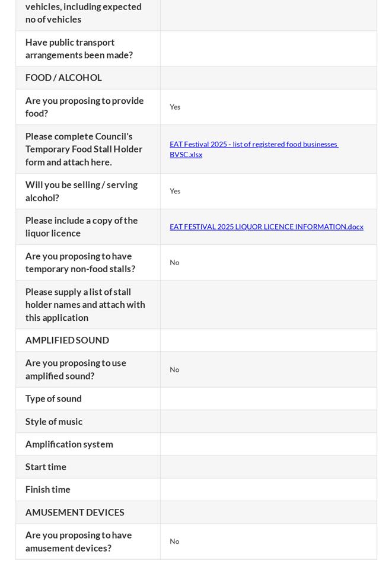Click the 'Will you be selling / serving alcohol?' question
This screenshot has width=392, height=580.
tap(81, 191)
